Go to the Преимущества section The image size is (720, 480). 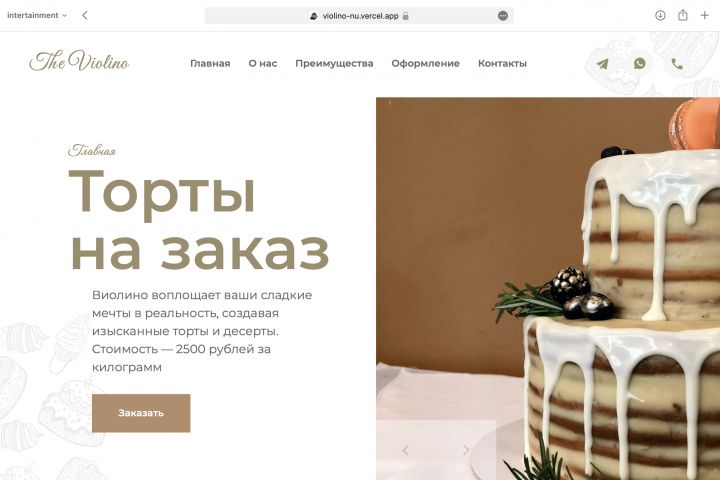coord(334,64)
